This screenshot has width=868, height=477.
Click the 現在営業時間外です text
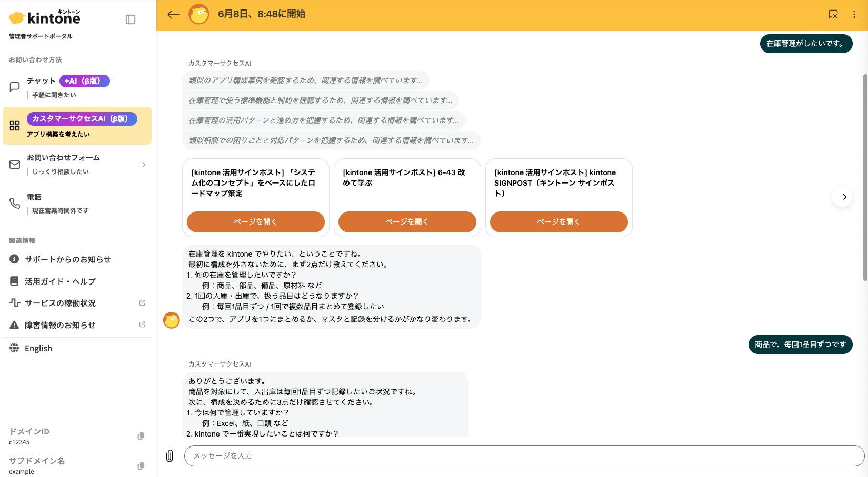click(x=61, y=211)
